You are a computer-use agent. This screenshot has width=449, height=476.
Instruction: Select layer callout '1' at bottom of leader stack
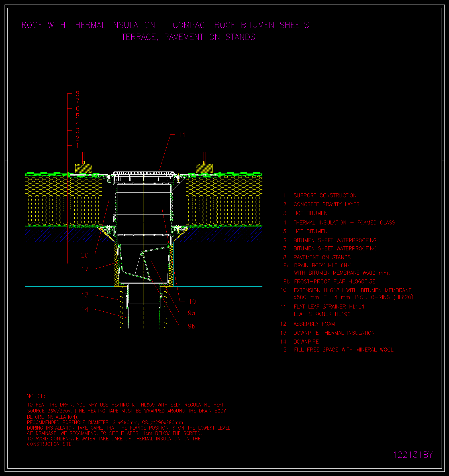77,146
